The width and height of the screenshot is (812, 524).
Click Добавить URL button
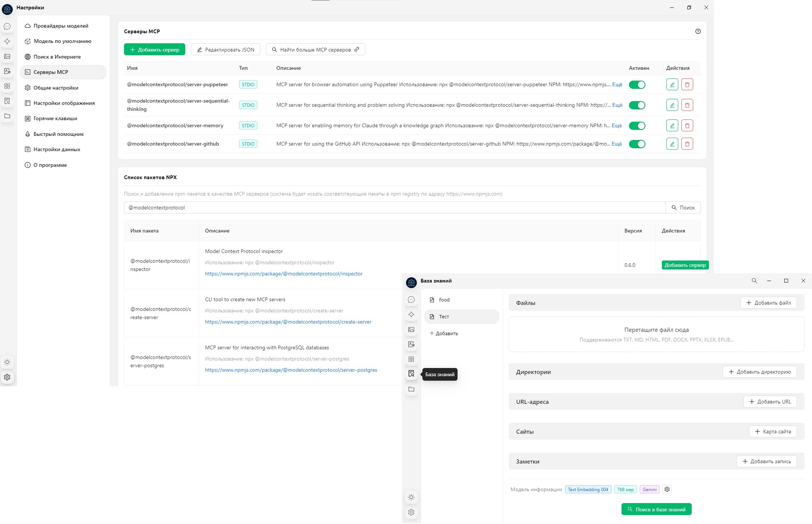point(770,402)
